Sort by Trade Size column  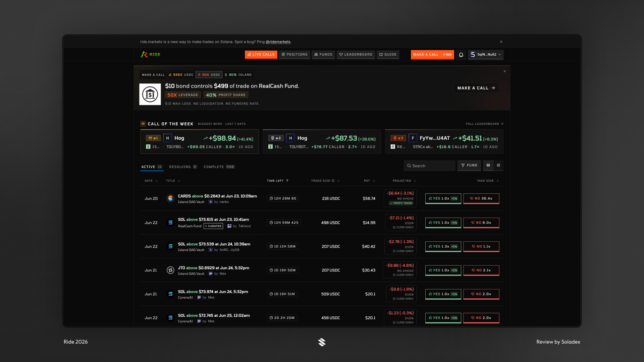click(325, 181)
